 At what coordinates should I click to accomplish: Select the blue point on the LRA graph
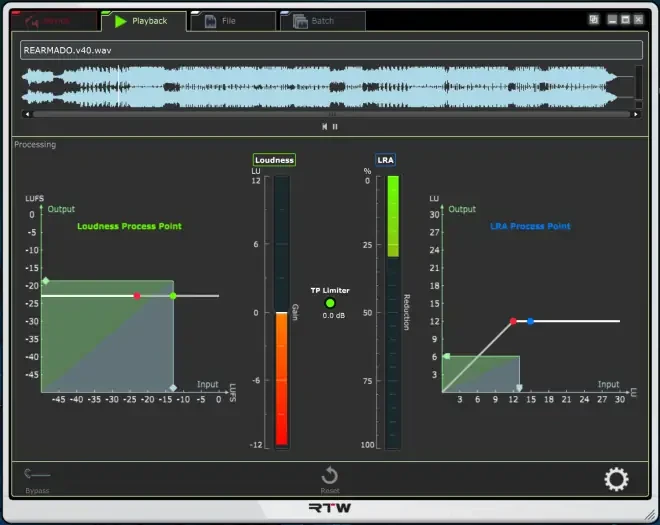coord(531,321)
